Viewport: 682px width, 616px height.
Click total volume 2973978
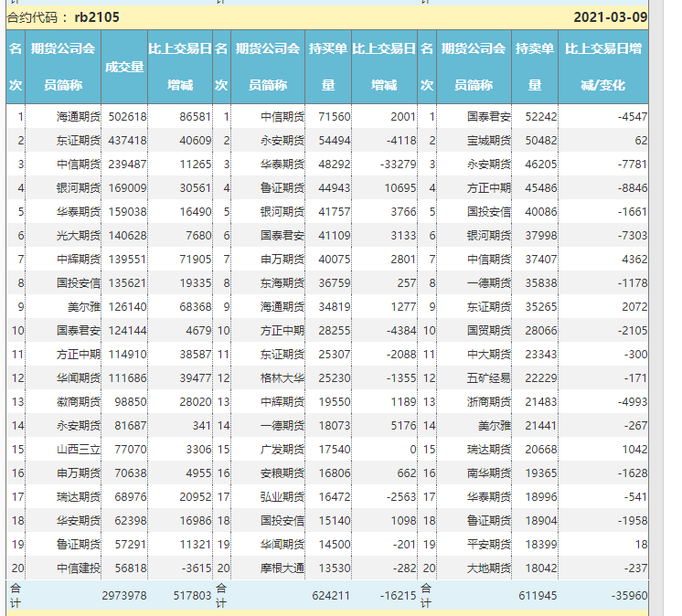[124, 596]
